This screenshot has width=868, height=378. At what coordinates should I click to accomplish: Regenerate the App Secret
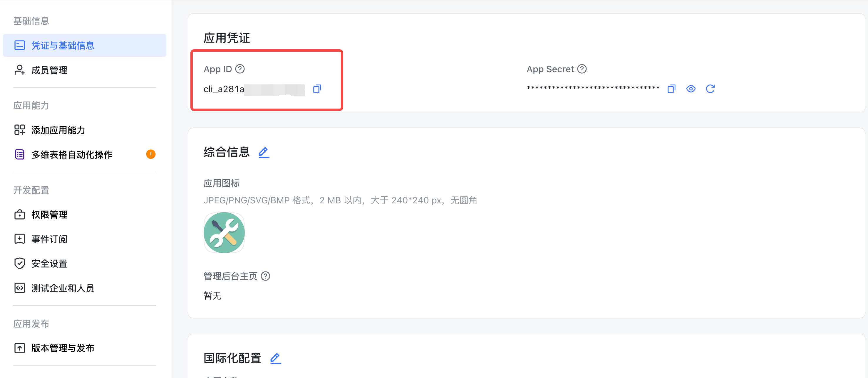click(710, 89)
